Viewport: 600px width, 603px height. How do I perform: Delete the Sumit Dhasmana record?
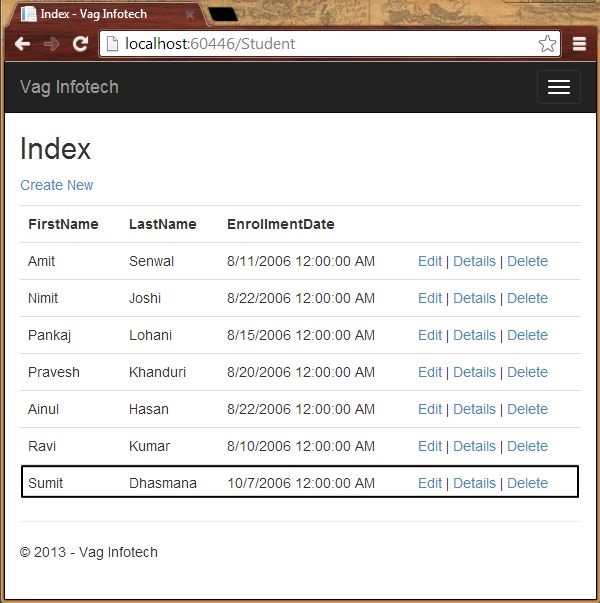click(x=527, y=483)
